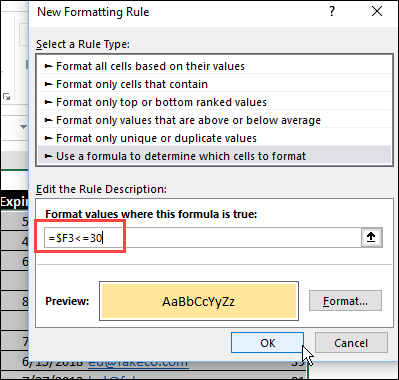The width and height of the screenshot is (399, 380).
Task: Click the formula field containing =$F3<=30
Action: (203, 238)
